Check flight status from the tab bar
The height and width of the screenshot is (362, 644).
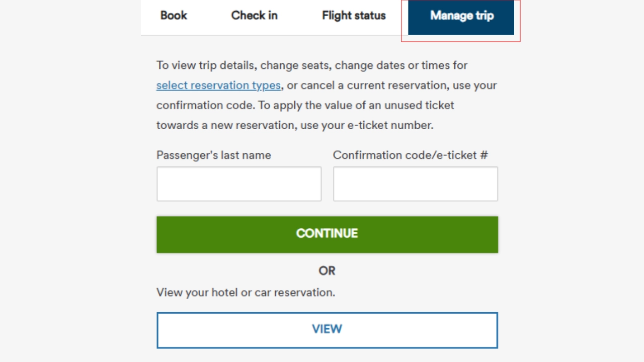pos(354,16)
